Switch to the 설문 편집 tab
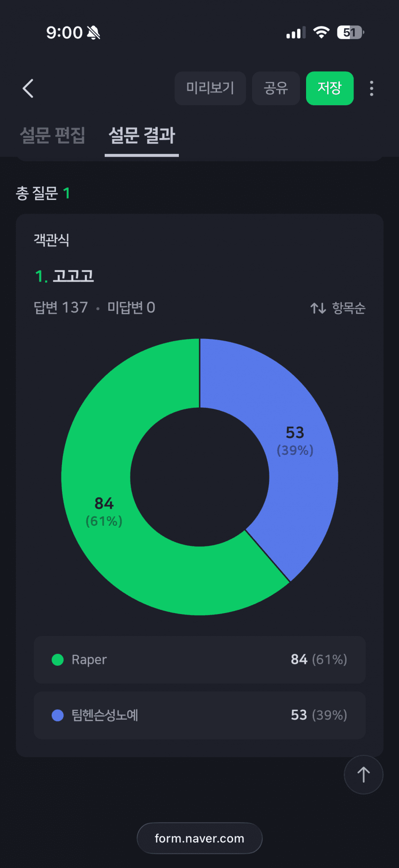Image resolution: width=399 pixels, height=868 pixels. (x=53, y=135)
